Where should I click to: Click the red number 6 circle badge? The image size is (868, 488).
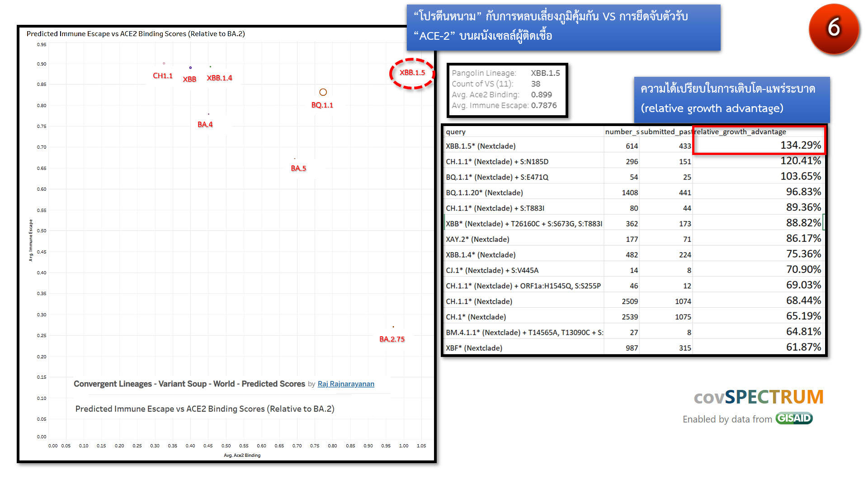pyautogui.click(x=834, y=28)
